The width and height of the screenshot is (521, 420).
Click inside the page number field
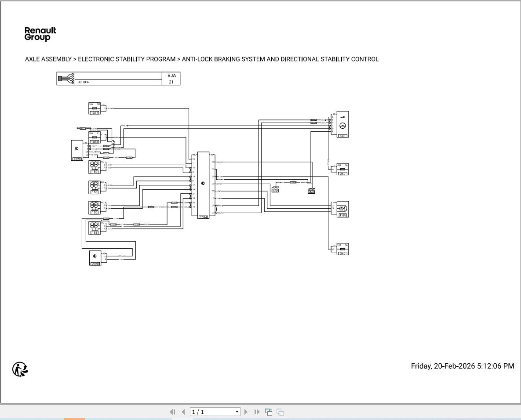[x=212, y=412]
